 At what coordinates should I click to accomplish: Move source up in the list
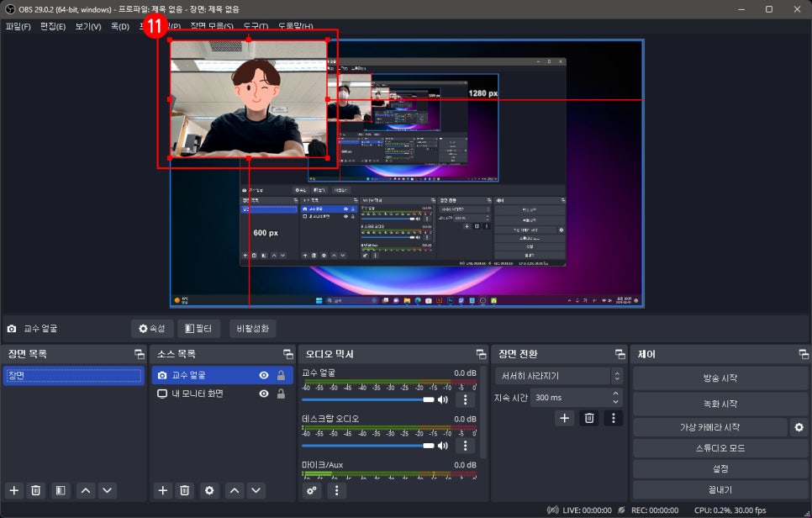pyautogui.click(x=235, y=490)
